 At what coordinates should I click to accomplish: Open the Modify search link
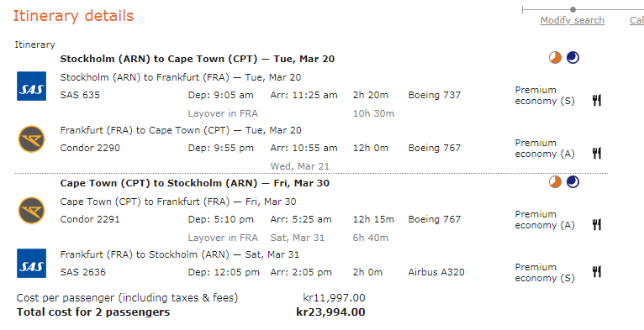tap(573, 20)
